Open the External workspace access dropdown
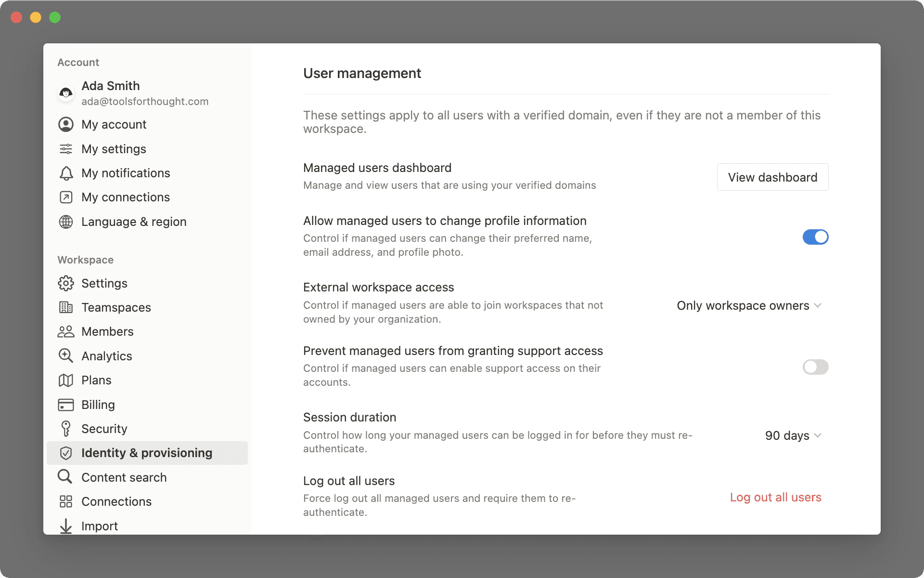Screen dimensions: 924x578 tap(749, 305)
